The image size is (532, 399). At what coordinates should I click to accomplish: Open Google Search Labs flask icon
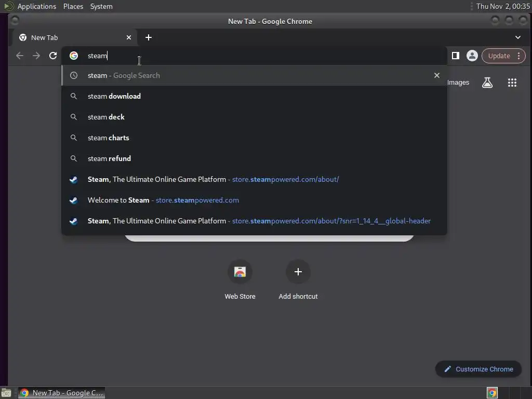point(487,83)
